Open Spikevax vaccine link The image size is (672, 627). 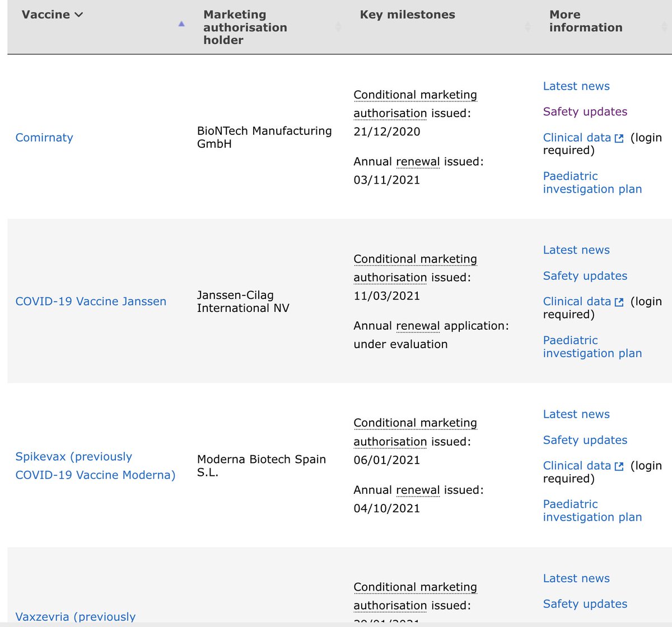tap(95, 466)
